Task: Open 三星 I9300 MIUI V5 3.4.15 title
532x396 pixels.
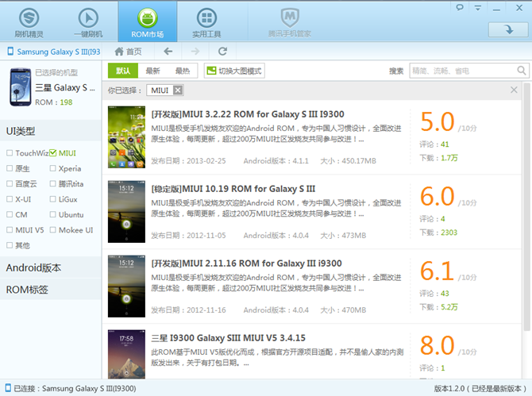Action: 228,338
